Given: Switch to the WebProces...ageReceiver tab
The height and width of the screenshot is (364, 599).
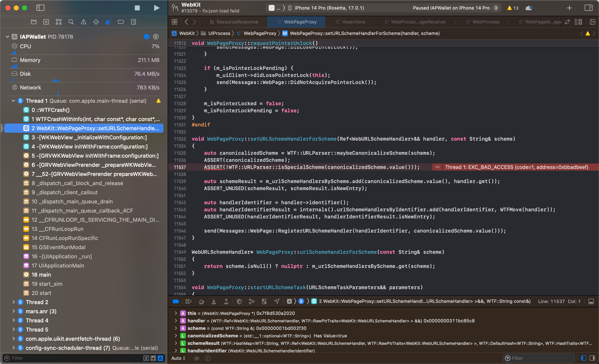Looking at the screenshot, I should [415, 22].
